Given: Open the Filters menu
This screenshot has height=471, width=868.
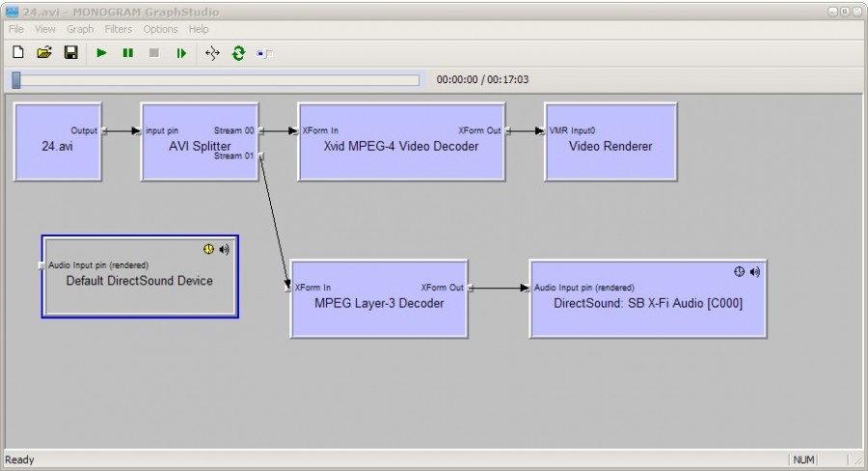Looking at the screenshot, I should pos(119,29).
